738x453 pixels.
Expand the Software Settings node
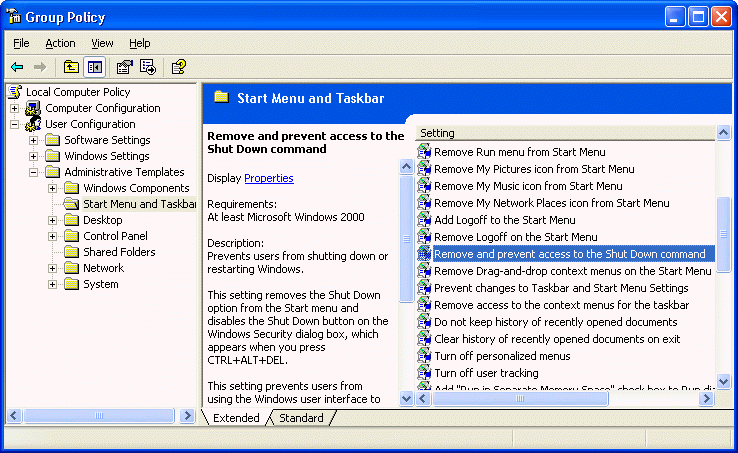[33, 140]
